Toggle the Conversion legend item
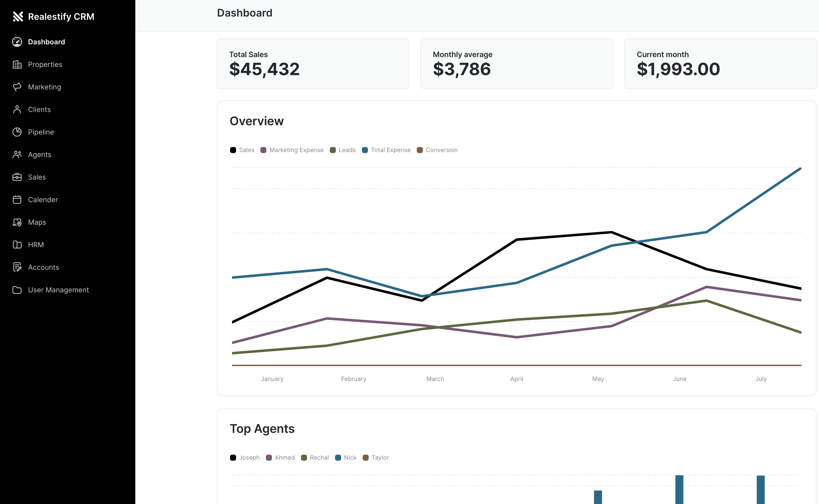 pos(437,150)
